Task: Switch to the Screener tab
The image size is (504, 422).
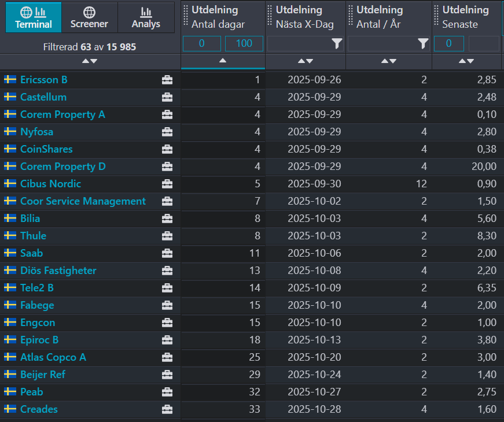Action: tap(89, 18)
